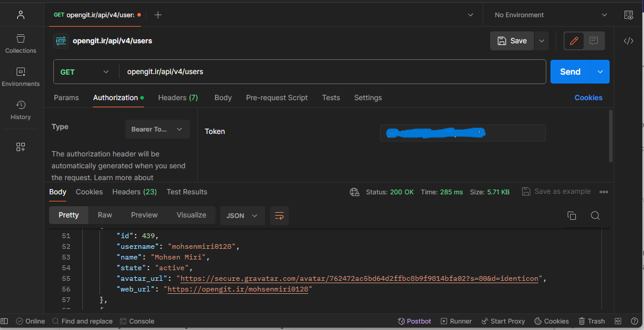This screenshot has height=330, width=644.
Task: Open the comments mode icon
Action: coord(594,41)
